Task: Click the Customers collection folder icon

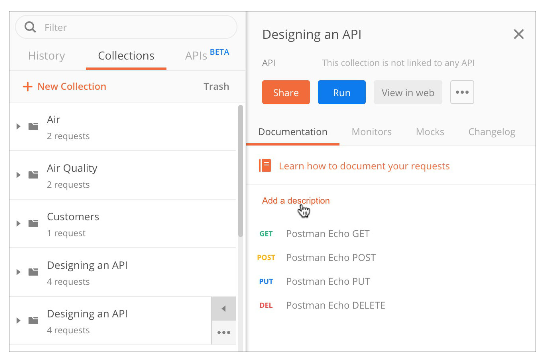Action: (33, 223)
